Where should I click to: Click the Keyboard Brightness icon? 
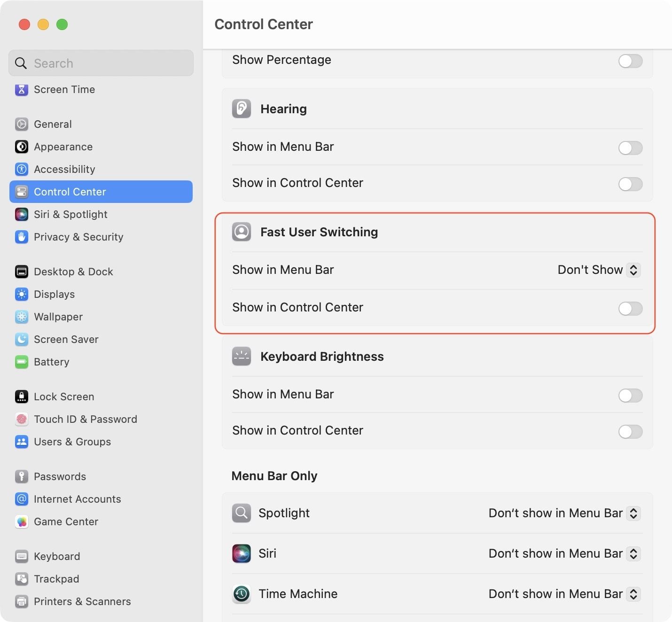coord(242,357)
